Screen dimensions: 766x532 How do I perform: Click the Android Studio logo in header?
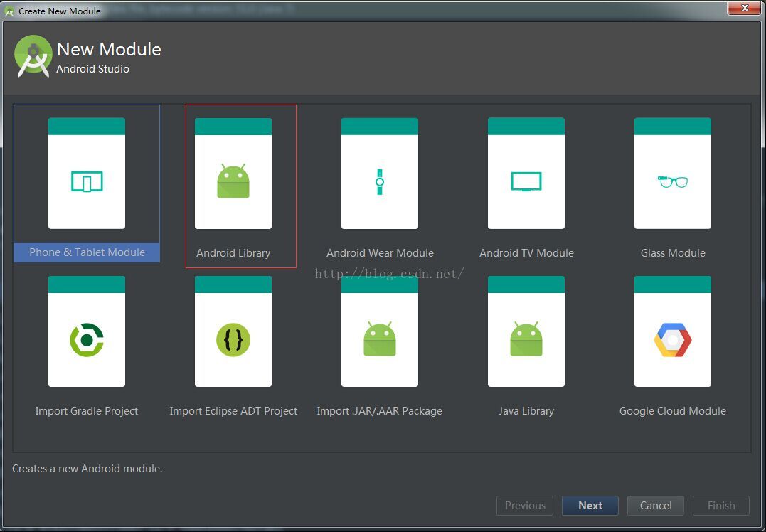[33, 56]
